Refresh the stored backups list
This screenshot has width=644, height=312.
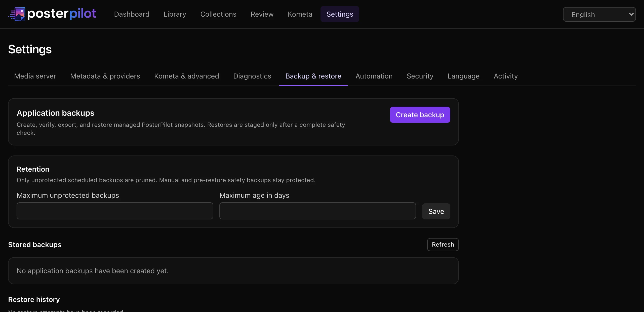(x=443, y=245)
